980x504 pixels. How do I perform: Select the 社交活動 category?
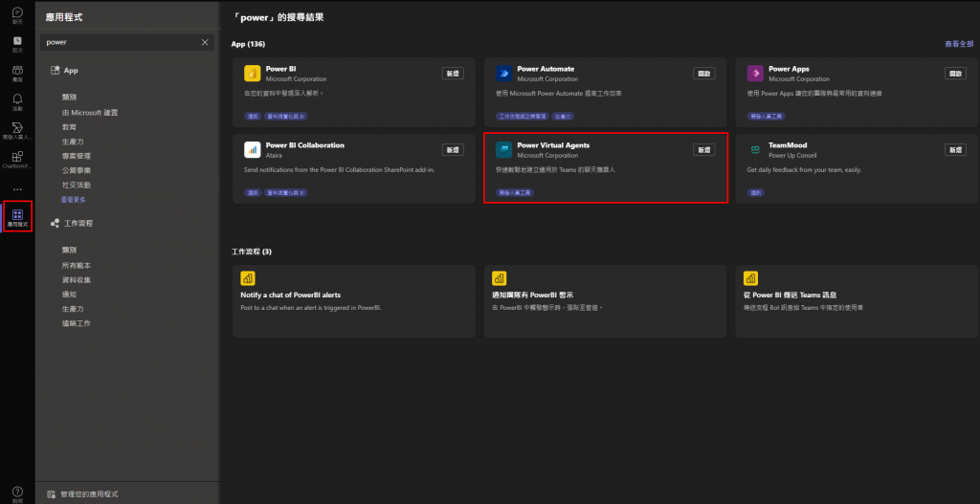(77, 185)
